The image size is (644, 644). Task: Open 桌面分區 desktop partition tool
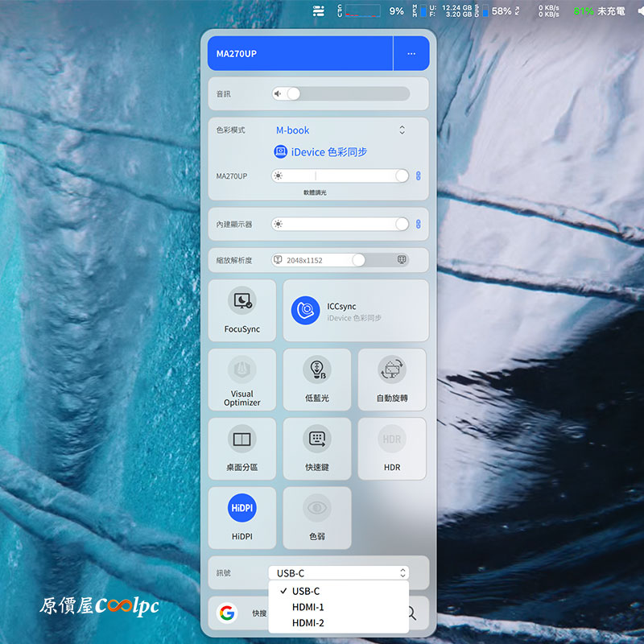[242, 448]
